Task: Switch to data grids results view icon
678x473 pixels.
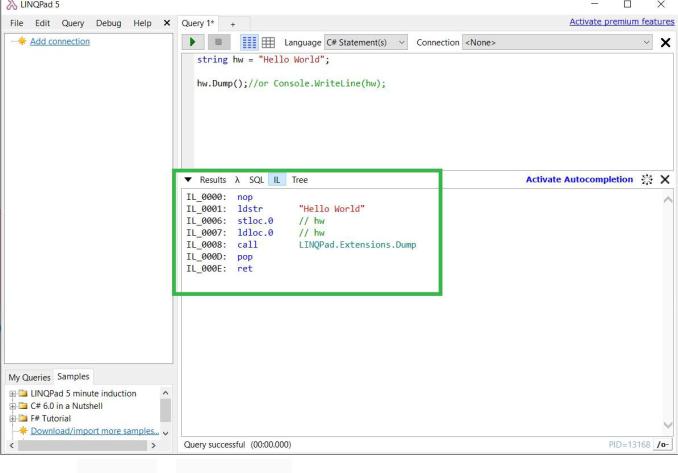Action: 268,42
